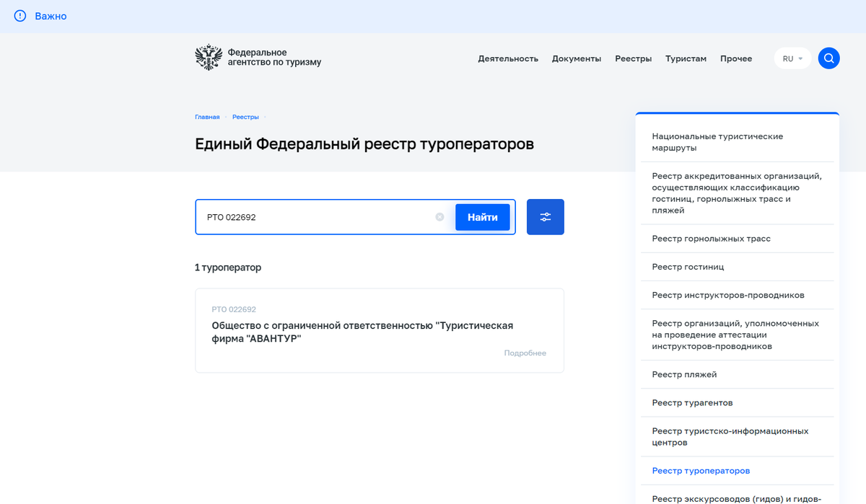Open Реестр организаций, уполномоченных на аттестацию
This screenshot has width=866, height=504.
pos(738,335)
